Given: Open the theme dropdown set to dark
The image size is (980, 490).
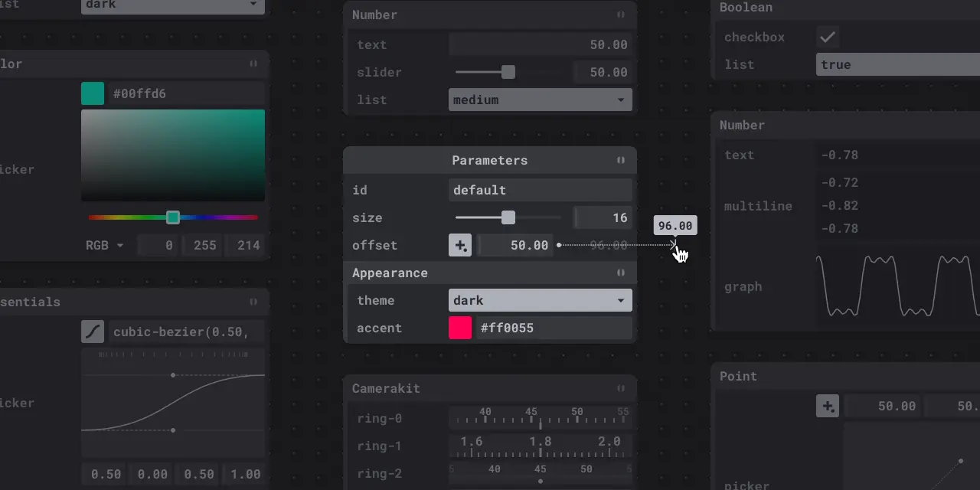Looking at the screenshot, I should (x=540, y=300).
